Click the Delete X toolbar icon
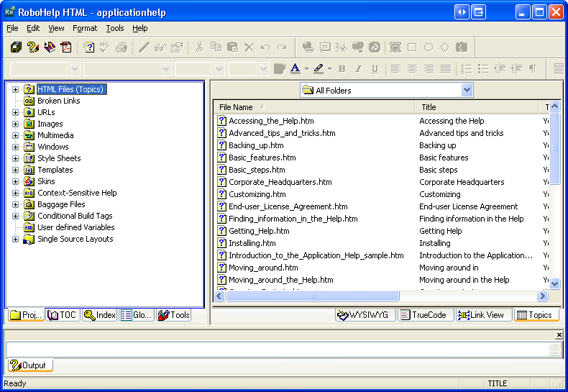The width and height of the screenshot is (568, 392). (x=249, y=47)
